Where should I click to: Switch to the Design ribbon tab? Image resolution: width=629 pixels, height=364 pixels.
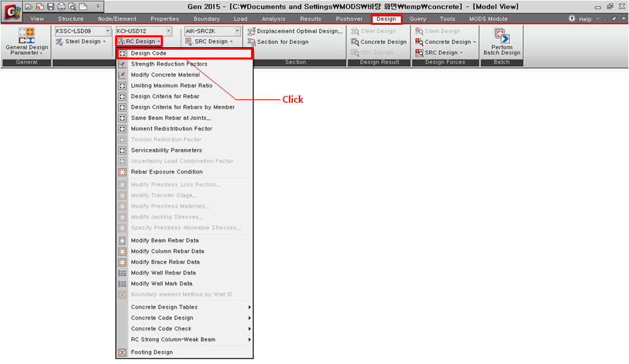(386, 19)
